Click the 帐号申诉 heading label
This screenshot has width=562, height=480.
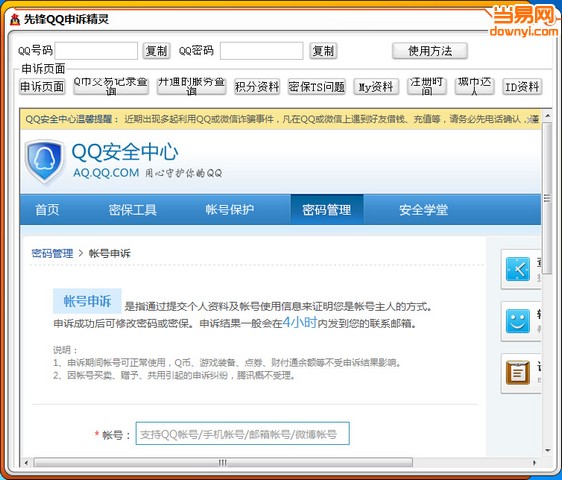(x=87, y=301)
